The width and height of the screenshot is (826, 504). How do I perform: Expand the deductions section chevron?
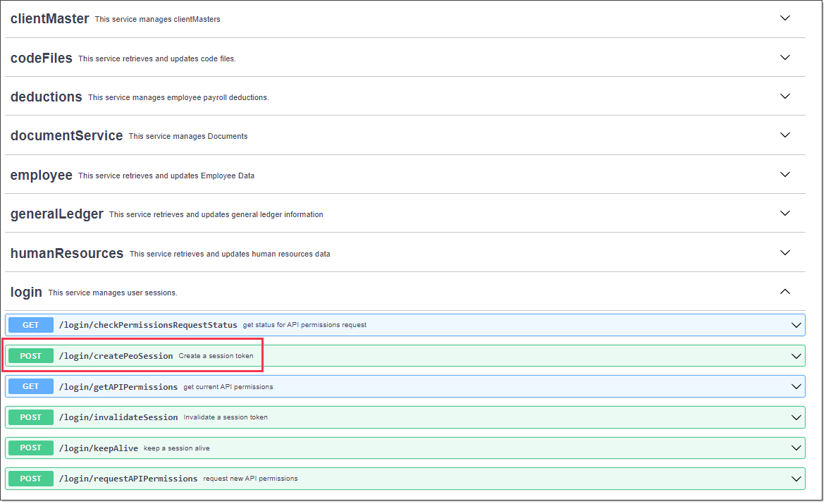(x=785, y=96)
